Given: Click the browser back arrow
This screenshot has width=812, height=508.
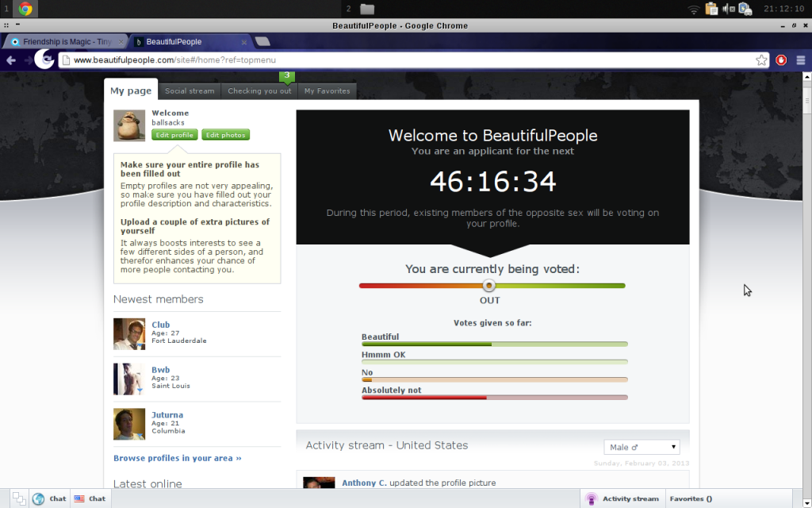Looking at the screenshot, I should 11,60.
